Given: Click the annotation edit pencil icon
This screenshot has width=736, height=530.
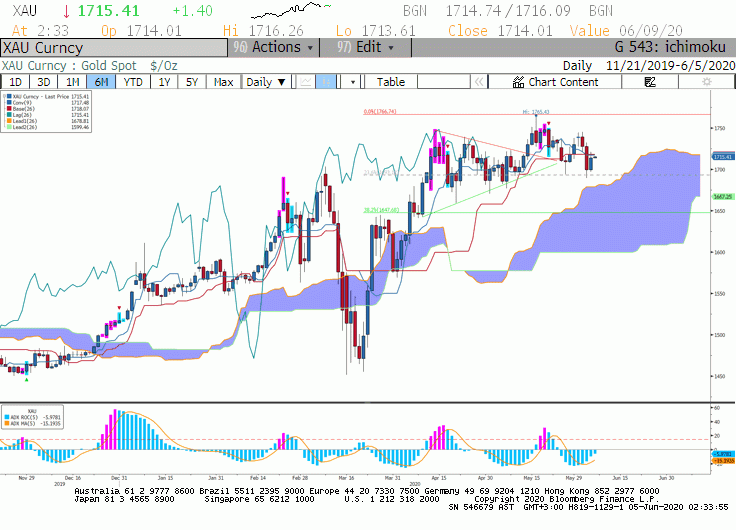Looking at the screenshot, I should (650, 82).
